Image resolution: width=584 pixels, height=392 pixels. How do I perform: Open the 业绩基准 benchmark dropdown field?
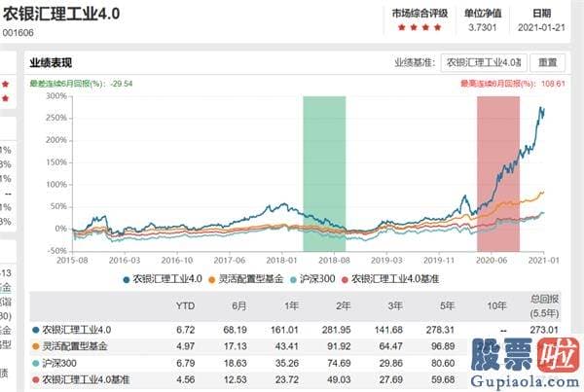point(484,62)
